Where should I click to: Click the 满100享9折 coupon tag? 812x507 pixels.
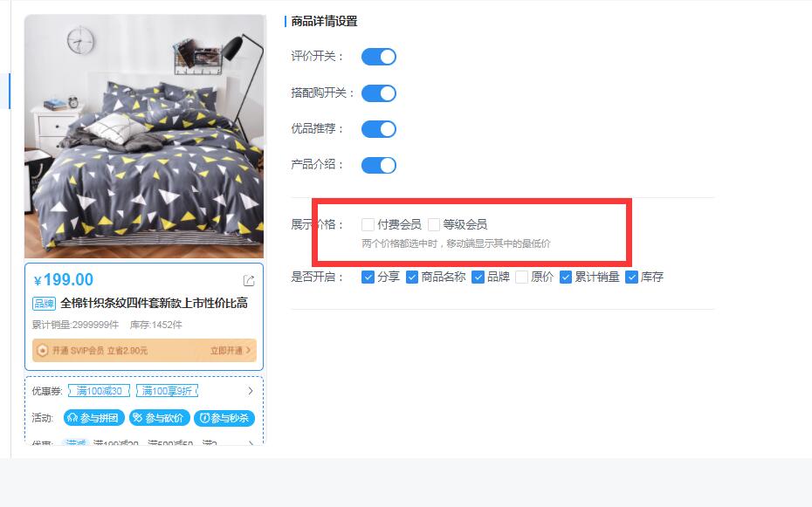(168, 391)
